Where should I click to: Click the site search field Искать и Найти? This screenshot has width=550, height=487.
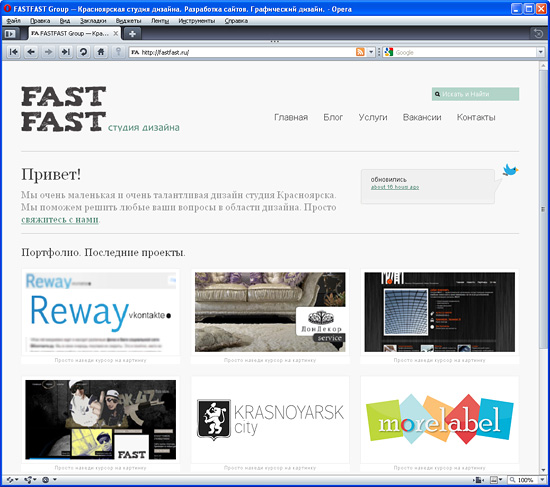pos(475,94)
